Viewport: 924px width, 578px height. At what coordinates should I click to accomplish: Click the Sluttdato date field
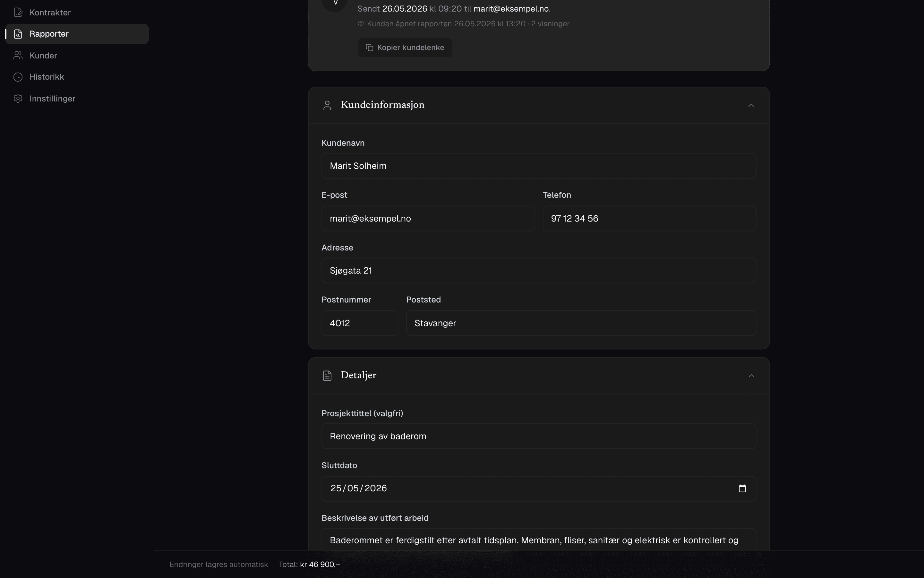pyautogui.click(x=539, y=488)
